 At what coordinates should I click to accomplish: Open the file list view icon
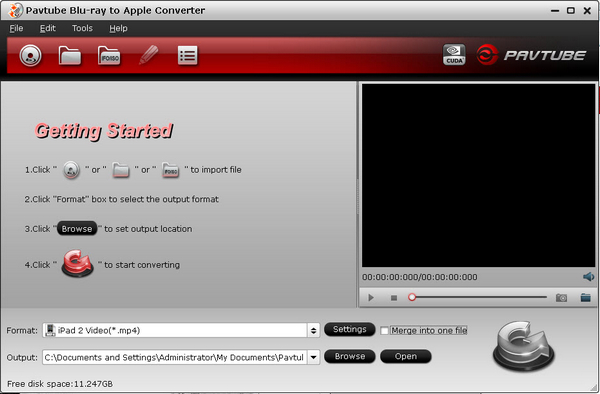pos(188,56)
